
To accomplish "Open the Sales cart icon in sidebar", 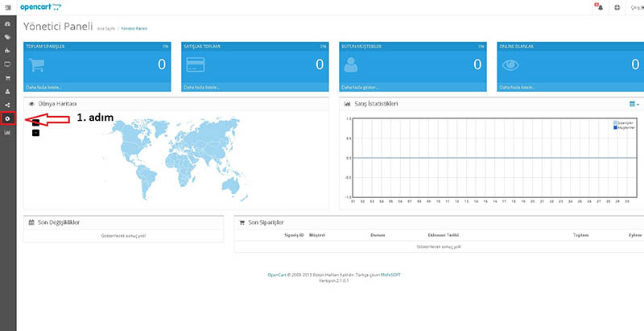I will [7, 77].
